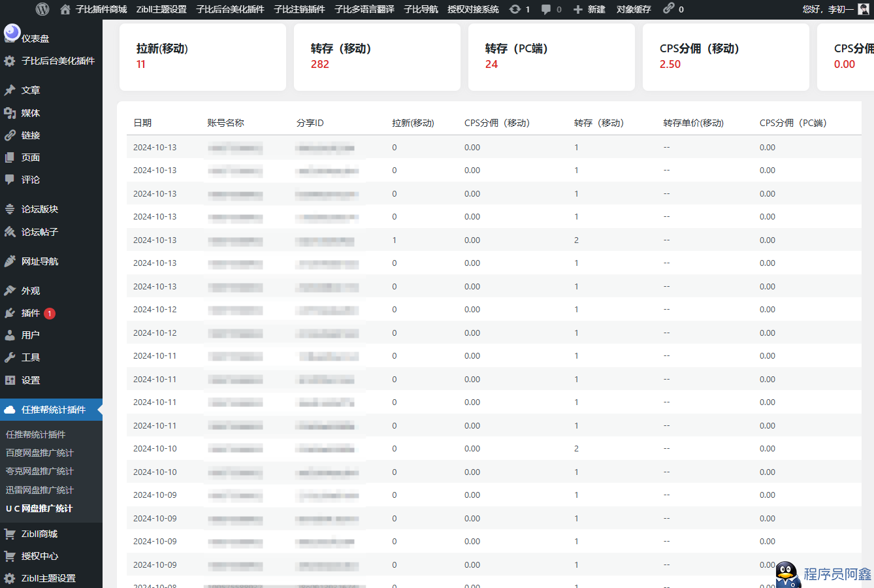Click the 分享ID column header
Viewport: 874px width, 588px height.
[x=310, y=123]
